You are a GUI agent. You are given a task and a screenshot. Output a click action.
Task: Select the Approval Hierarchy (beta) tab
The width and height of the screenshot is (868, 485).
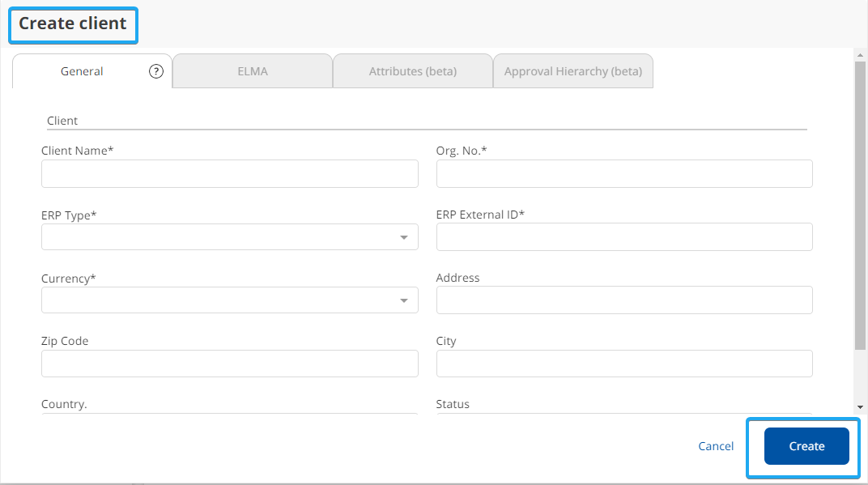(573, 71)
